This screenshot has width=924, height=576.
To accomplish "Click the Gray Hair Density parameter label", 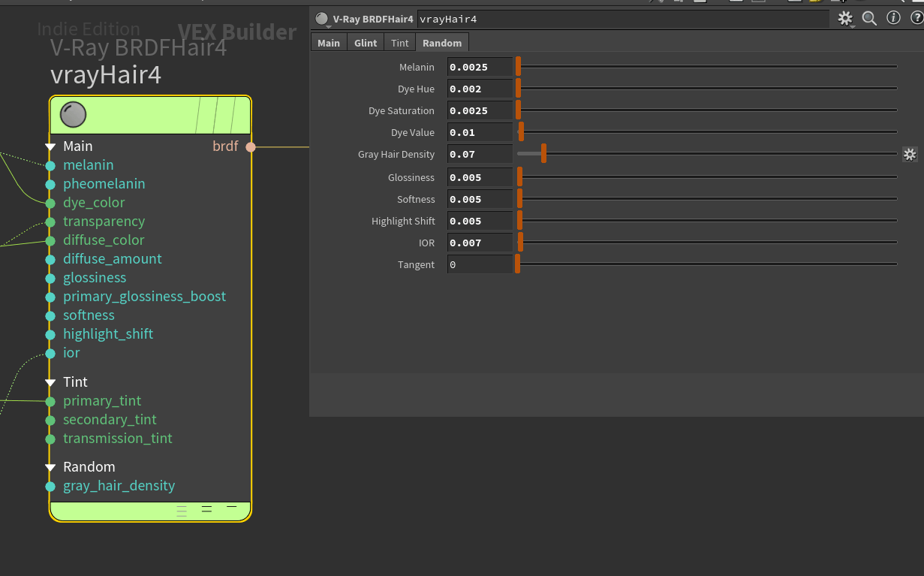I will tap(396, 155).
